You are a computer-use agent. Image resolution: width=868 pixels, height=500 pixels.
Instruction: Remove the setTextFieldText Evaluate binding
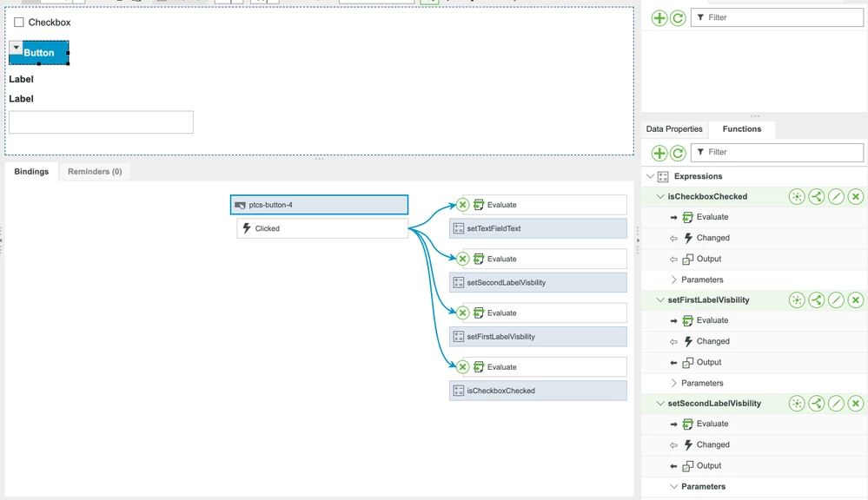(x=463, y=205)
